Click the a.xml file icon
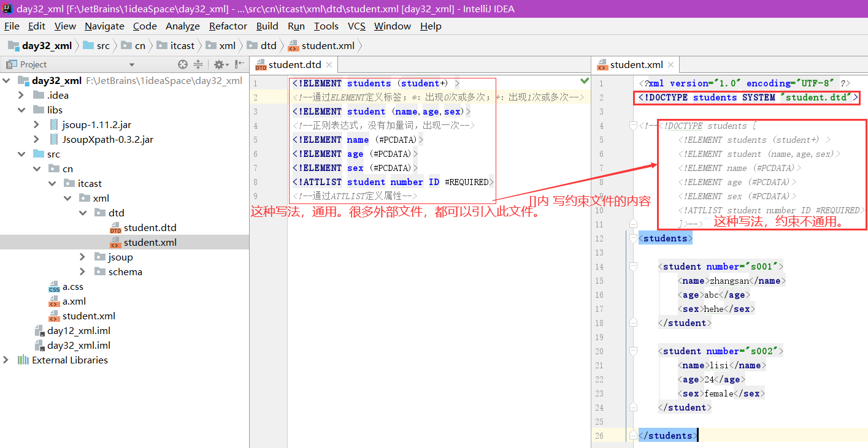868x448 pixels. (54, 302)
